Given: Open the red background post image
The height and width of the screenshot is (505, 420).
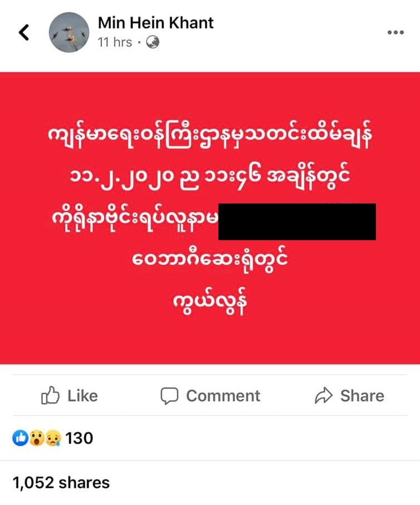Looking at the screenshot, I should point(210,218).
